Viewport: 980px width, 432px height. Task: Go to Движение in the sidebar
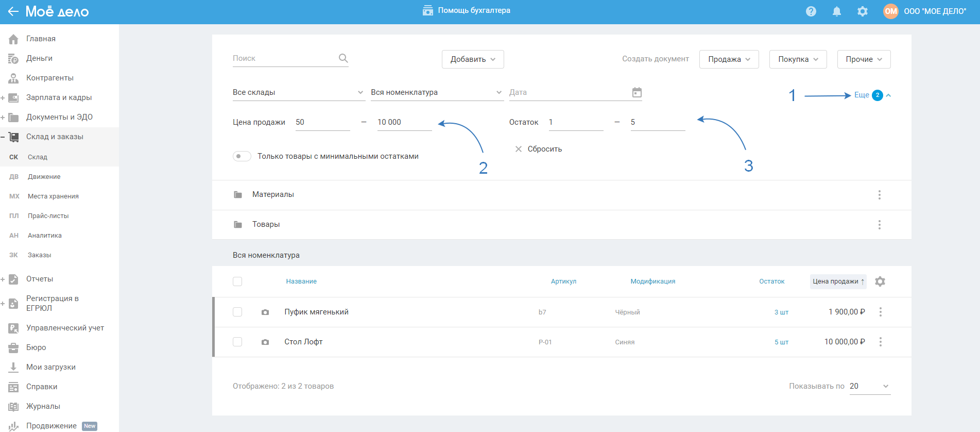coord(44,177)
